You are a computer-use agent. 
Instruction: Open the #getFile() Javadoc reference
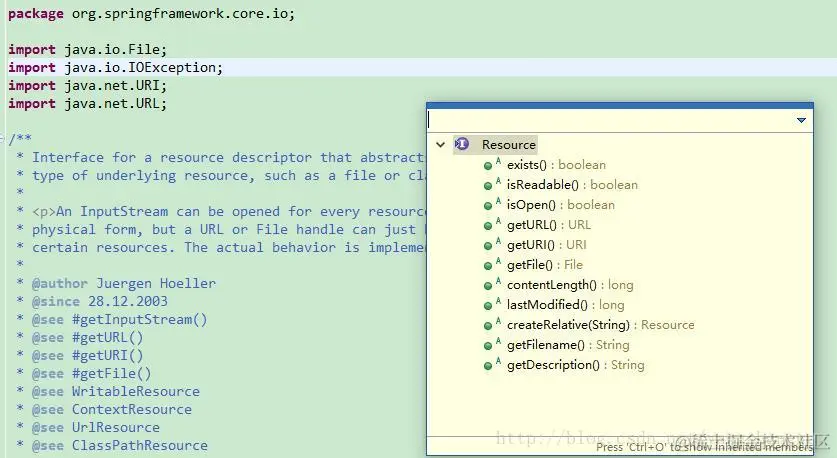click(112, 374)
